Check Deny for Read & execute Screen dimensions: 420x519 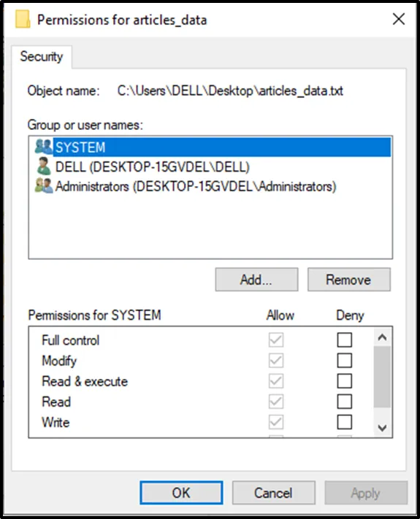click(x=345, y=381)
